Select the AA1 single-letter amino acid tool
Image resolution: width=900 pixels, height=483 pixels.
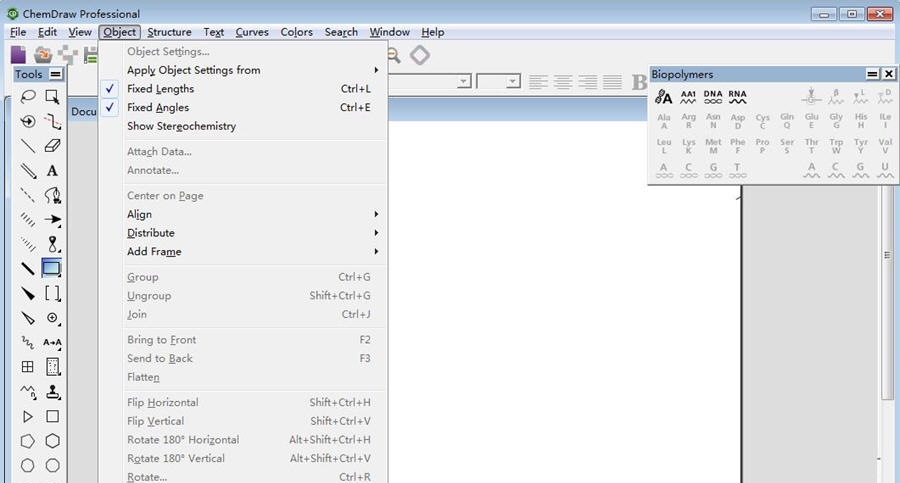pos(688,97)
